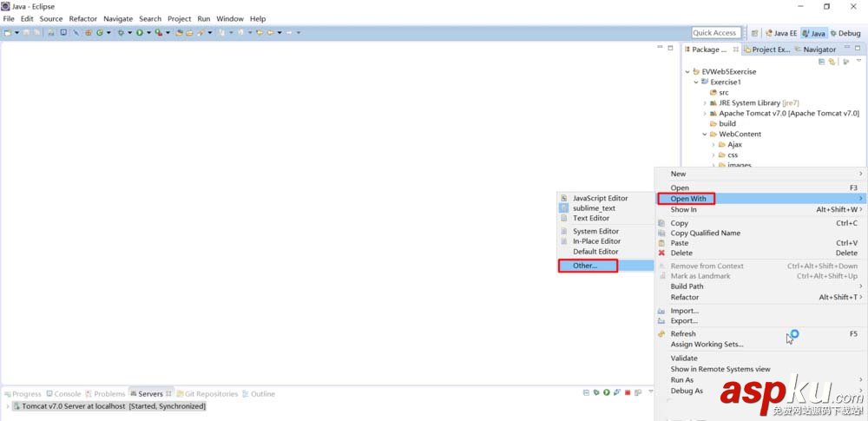
Task: Click Collapse All in Package Explorer toolbar
Action: tap(821, 62)
